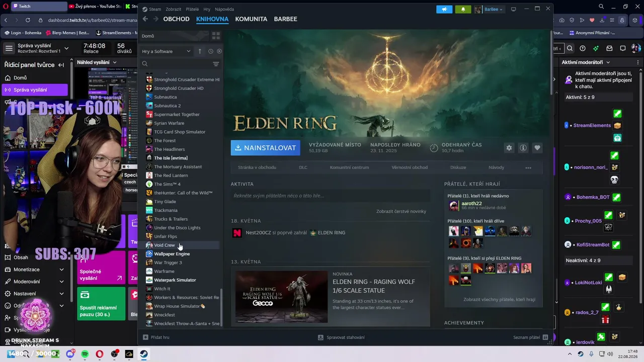Open Twitch dashboard search magnifier
644x362 pixels.
tap(570, 48)
